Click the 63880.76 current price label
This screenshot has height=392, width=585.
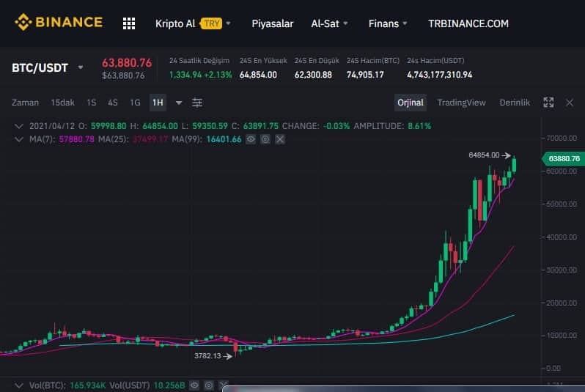(x=563, y=158)
